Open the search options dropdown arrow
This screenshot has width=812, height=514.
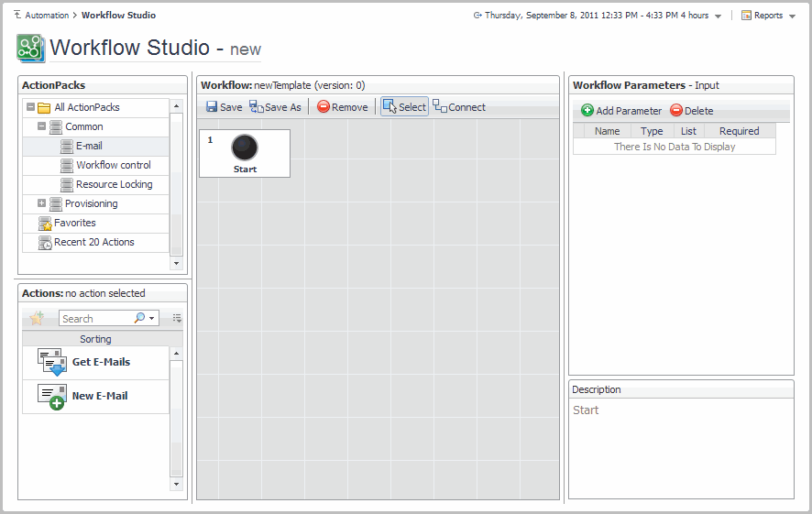pos(151,319)
